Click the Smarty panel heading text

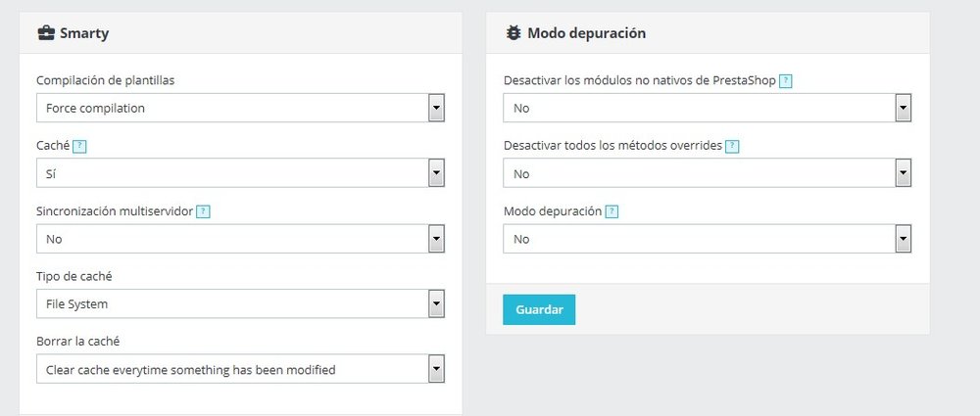tap(84, 33)
